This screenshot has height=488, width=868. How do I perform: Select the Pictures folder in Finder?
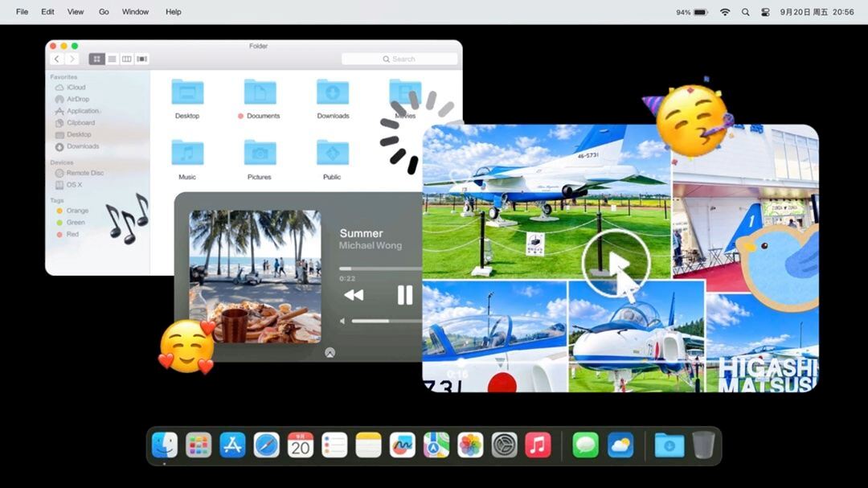(260, 160)
